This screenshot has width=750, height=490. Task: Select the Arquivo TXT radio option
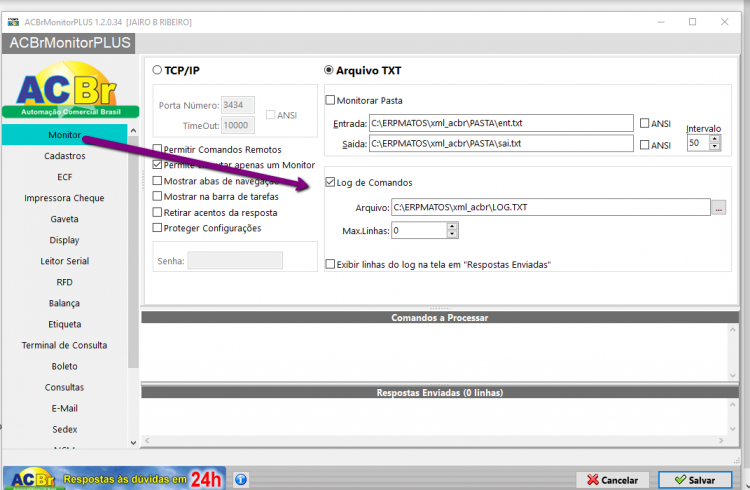pos(329,70)
